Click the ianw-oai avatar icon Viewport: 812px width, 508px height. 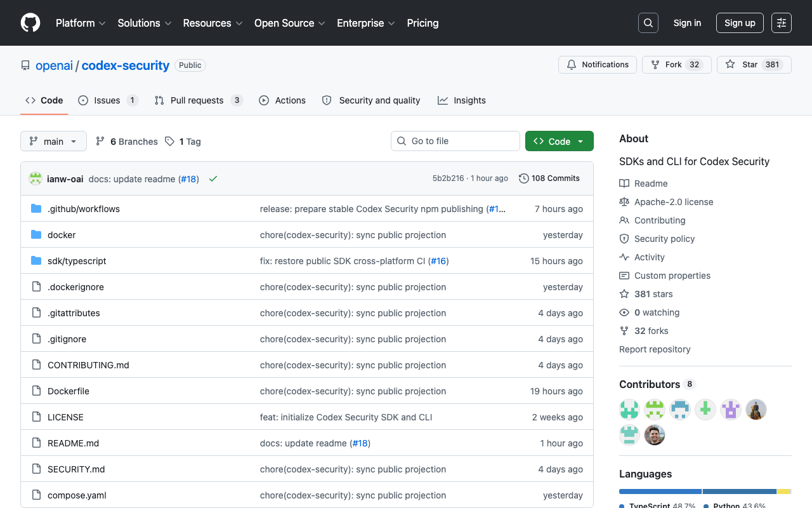coord(36,178)
